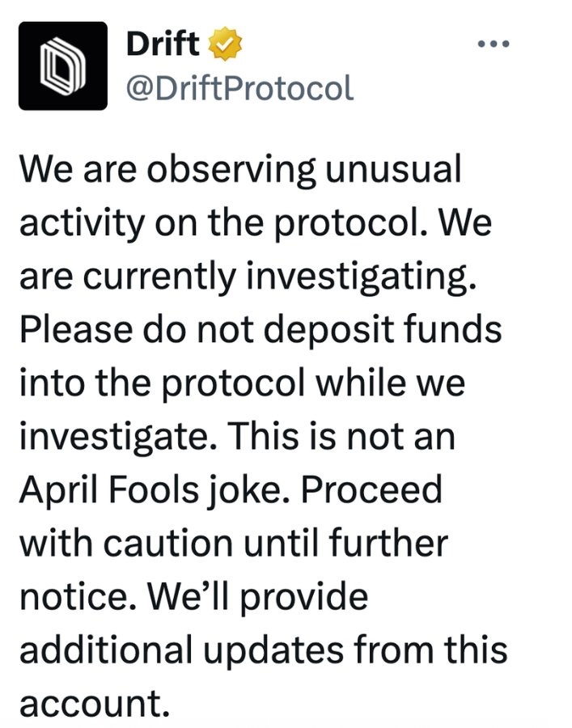The width and height of the screenshot is (572, 728).
Task: Click the Drift display name
Action: pos(163,44)
